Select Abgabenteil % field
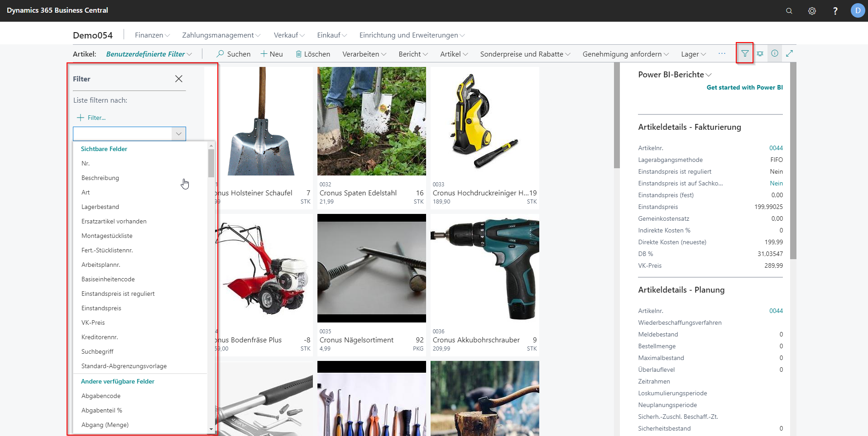 [x=141, y=410]
